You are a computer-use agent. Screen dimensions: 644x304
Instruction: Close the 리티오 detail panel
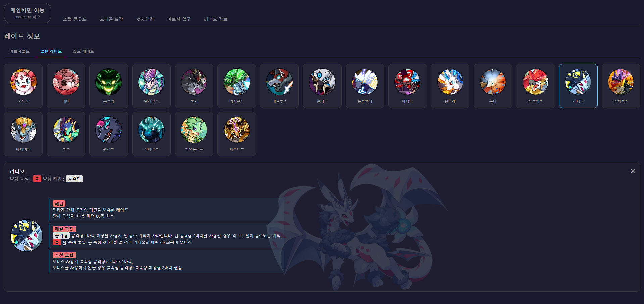pos(633,171)
